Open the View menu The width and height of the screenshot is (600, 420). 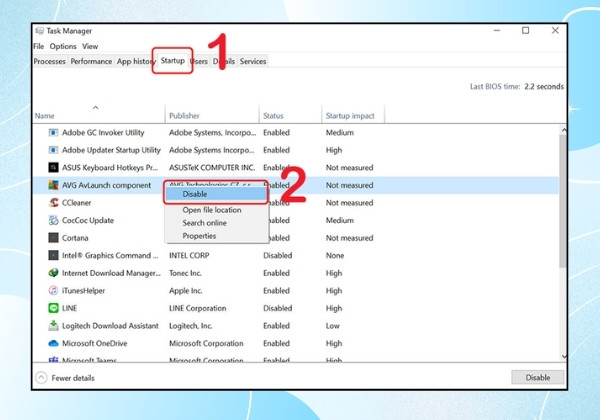[90, 46]
